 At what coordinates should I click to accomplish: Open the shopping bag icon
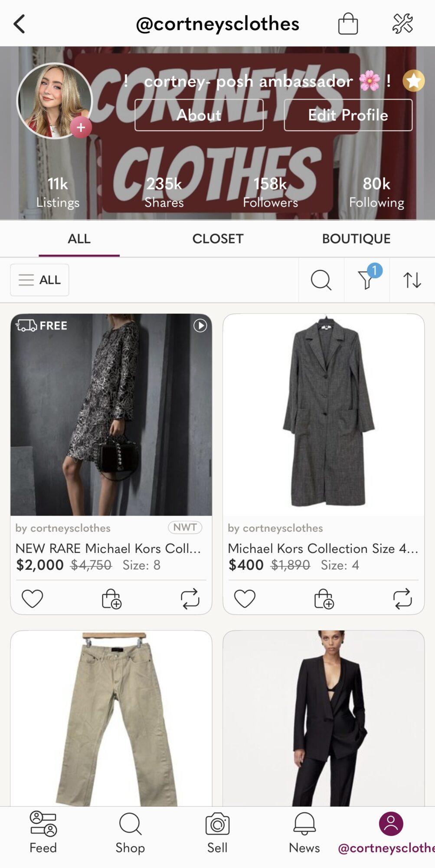348,23
